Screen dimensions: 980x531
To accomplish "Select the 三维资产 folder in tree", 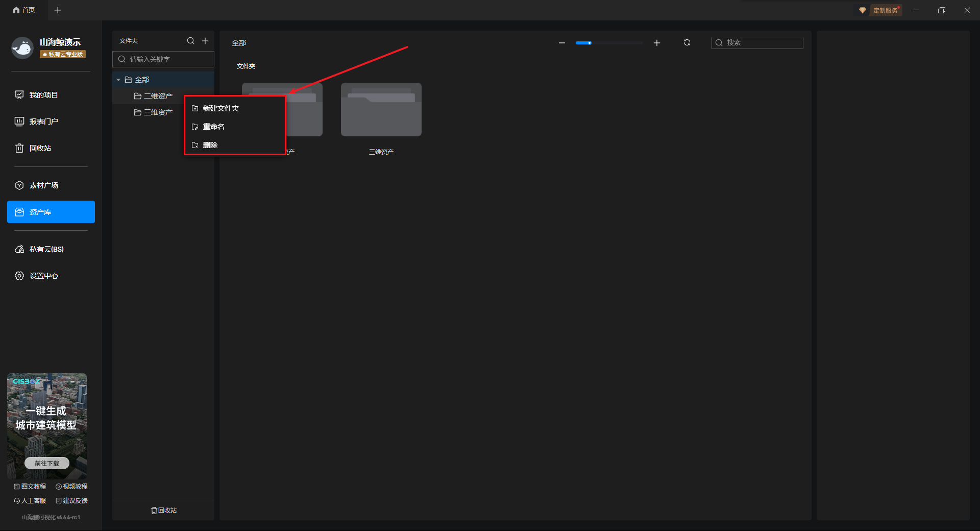I will click(x=158, y=112).
